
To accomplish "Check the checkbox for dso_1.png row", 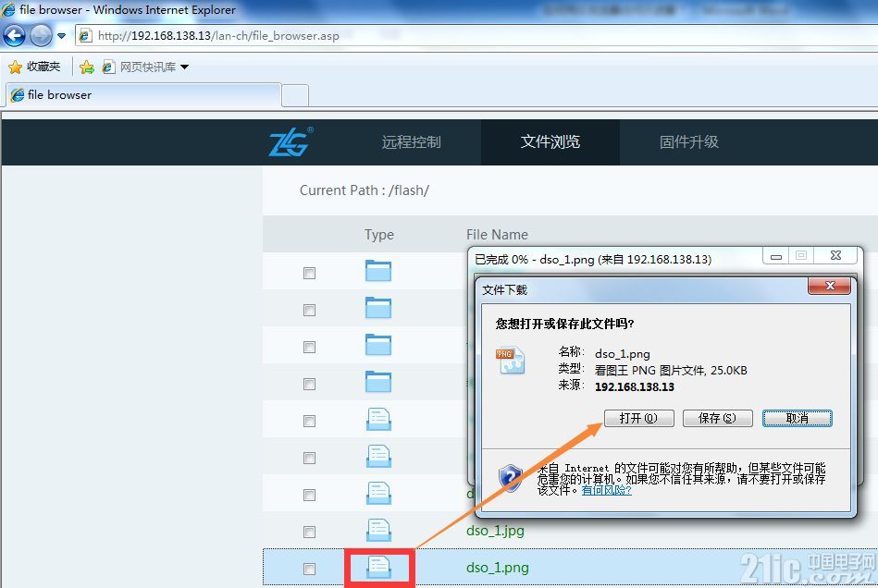I will coord(309,569).
